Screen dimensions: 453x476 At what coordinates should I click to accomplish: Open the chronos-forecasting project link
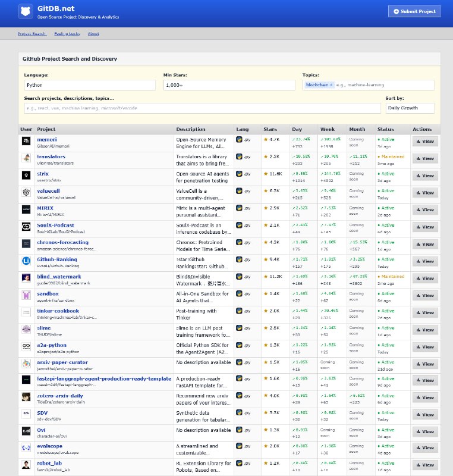click(62, 242)
